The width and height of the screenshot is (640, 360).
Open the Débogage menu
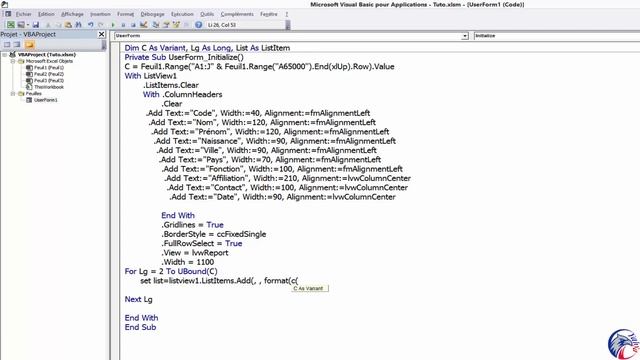(x=152, y=14)
